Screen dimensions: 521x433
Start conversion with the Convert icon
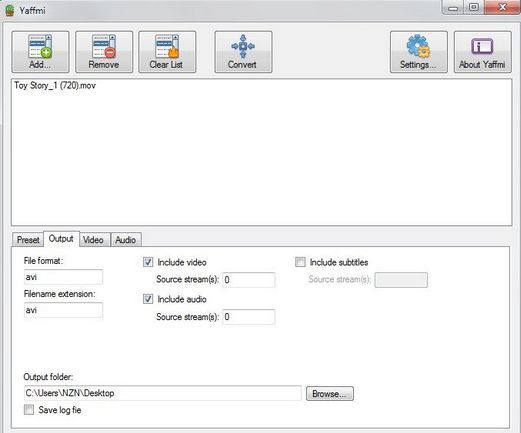pos(243,46)
